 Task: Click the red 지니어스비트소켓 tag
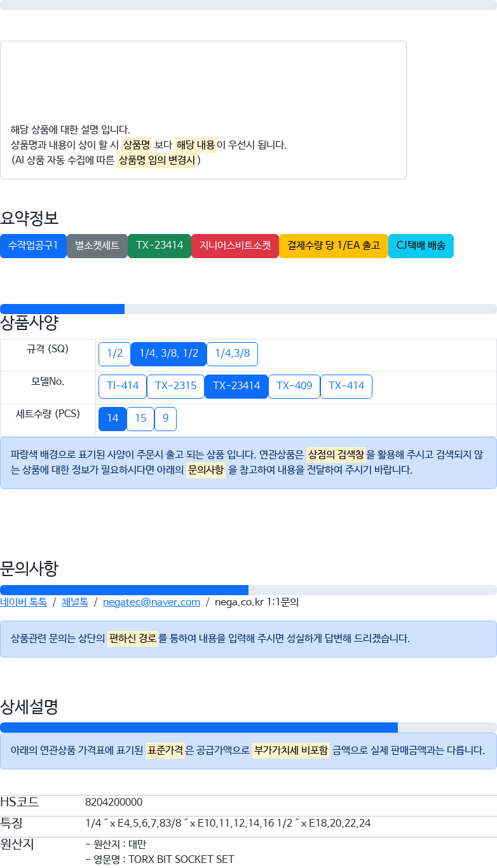pos(235,245)
